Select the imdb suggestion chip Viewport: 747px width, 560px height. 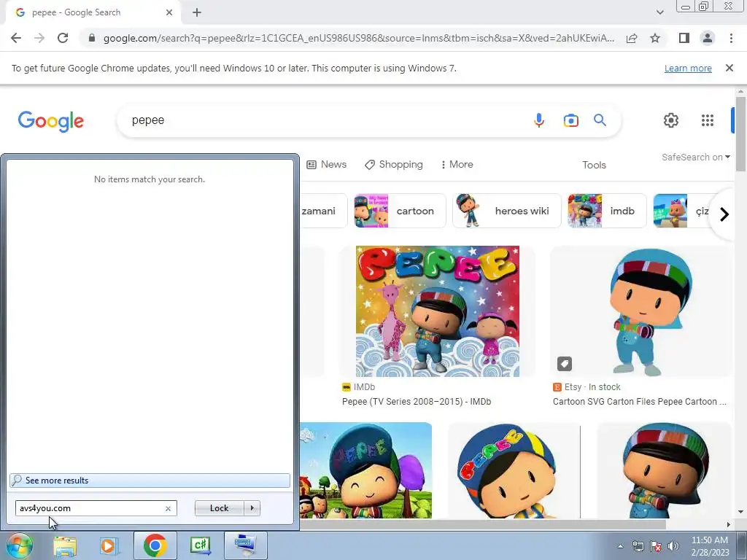(x=606, y=211)
